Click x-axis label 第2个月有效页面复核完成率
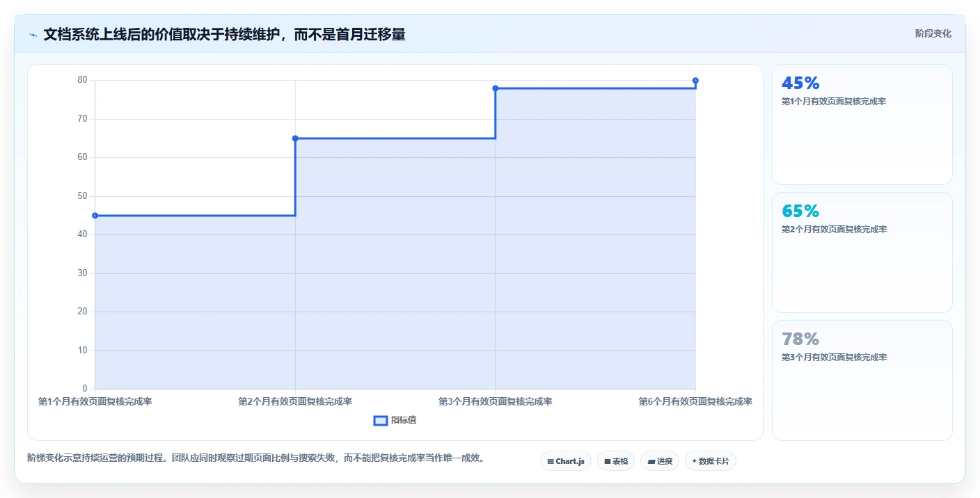This screenshot has height=498, width=980. [x=295, y=401]
